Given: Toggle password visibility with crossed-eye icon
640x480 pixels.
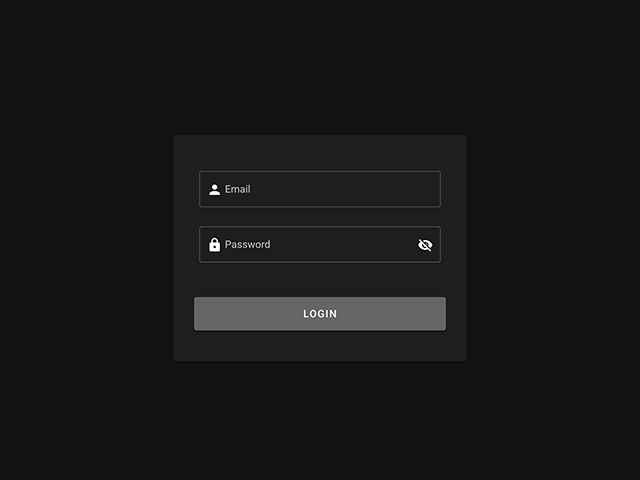Looking at the screenshot, I should pyautogui.click(x=425, y=245).
